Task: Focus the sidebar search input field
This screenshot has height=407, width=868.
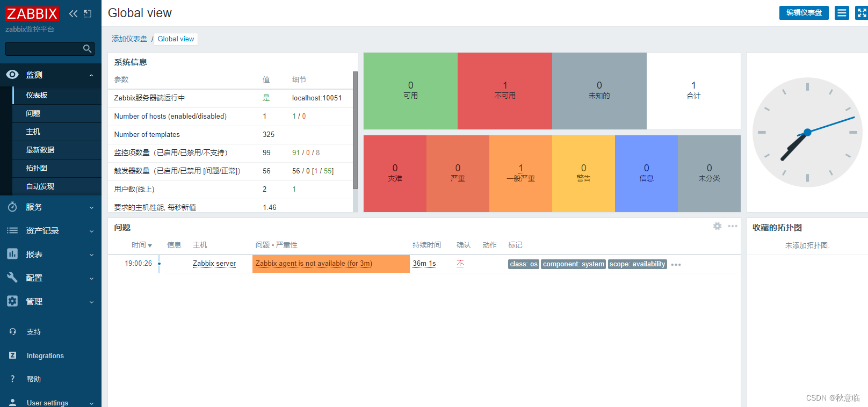Action: [49, 49]
